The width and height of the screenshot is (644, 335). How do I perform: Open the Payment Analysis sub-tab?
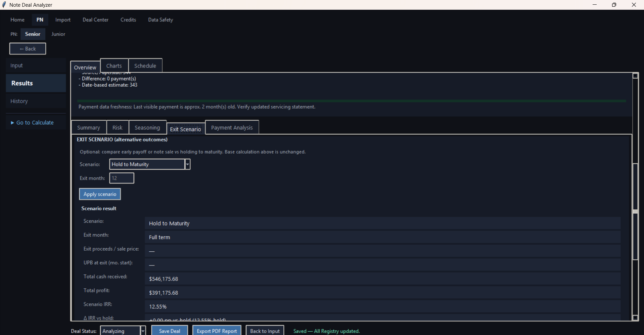point(232,128)
